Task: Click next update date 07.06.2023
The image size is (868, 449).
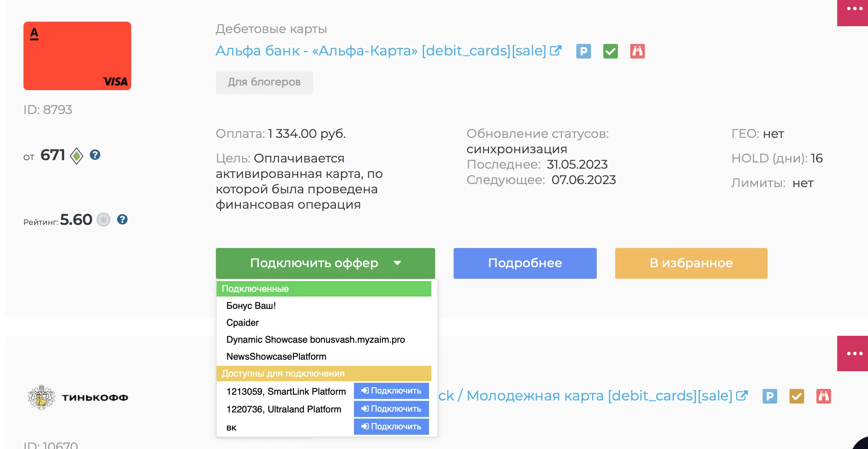Action: [584, 180]
